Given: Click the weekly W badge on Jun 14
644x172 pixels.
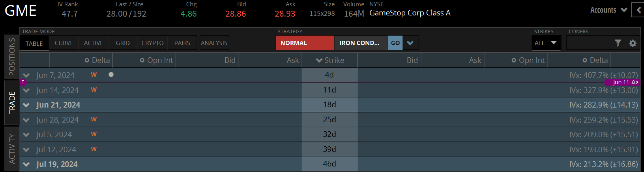Looking at the screenshot, I should (94, 90).
